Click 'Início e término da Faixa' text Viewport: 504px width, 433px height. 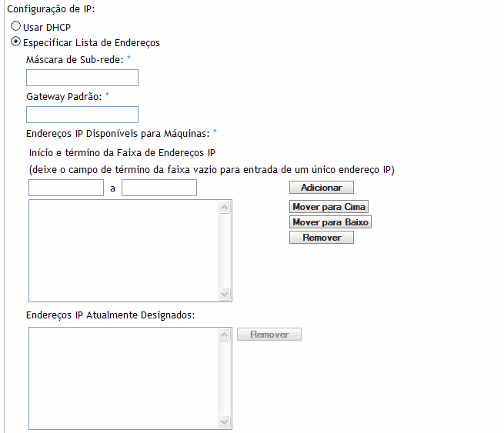pyautogui.click(x=122, y=153)
